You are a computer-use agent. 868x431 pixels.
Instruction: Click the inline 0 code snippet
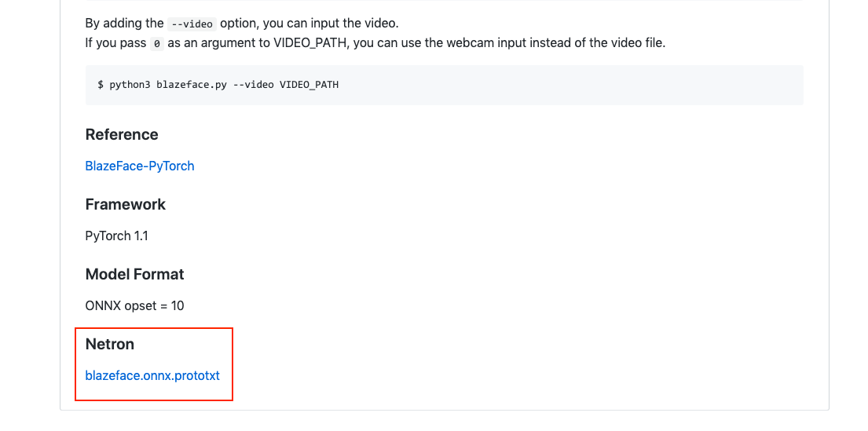(x=157, y=44)
